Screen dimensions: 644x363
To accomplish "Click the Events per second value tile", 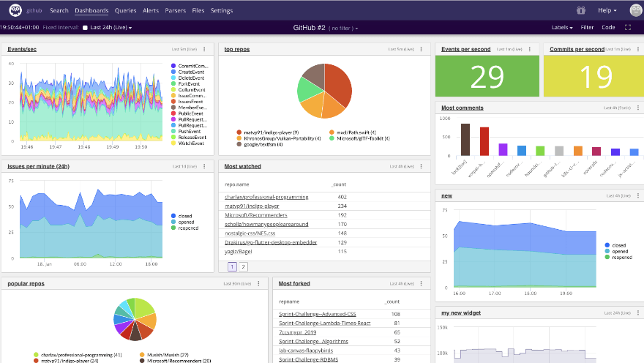I will pyautogui.click(x=487, y=76).
